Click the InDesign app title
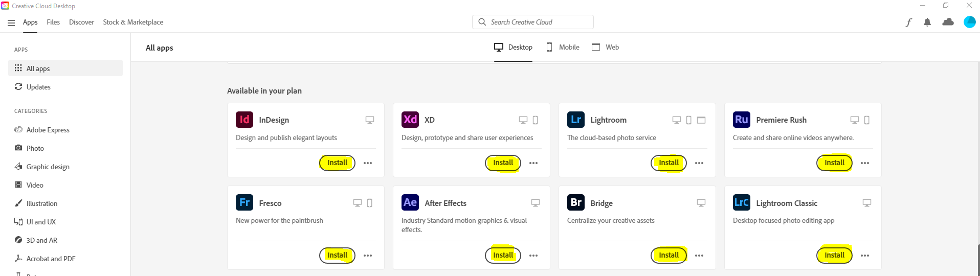Screen dimensions: 980x276 [274, 120]
